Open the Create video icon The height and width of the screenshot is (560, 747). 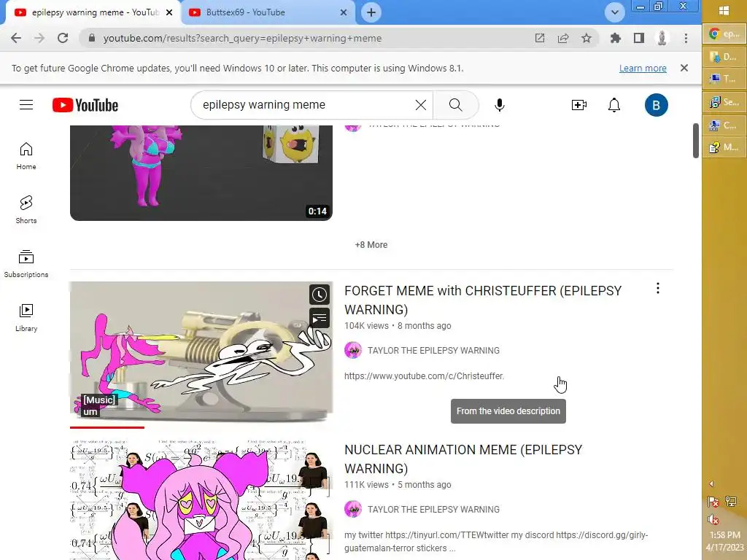coord(578,105)
